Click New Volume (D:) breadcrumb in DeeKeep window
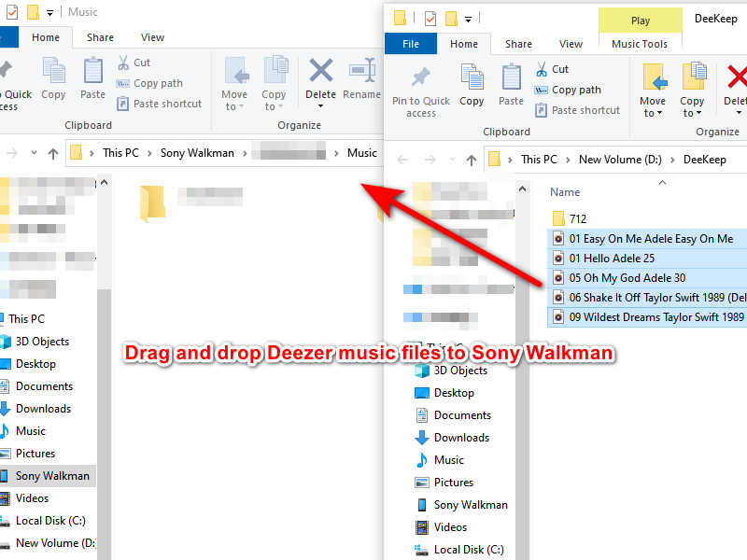This screenshot has height=560, width=747. tap(620, 160)
